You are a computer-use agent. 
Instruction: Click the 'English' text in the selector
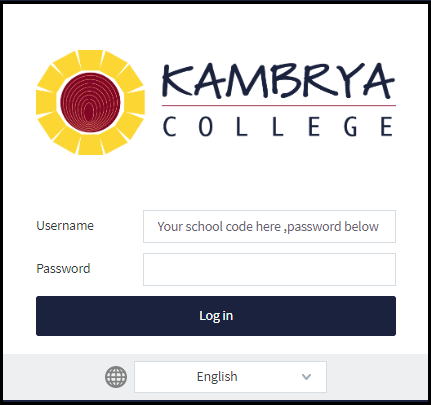pos(217,377)
